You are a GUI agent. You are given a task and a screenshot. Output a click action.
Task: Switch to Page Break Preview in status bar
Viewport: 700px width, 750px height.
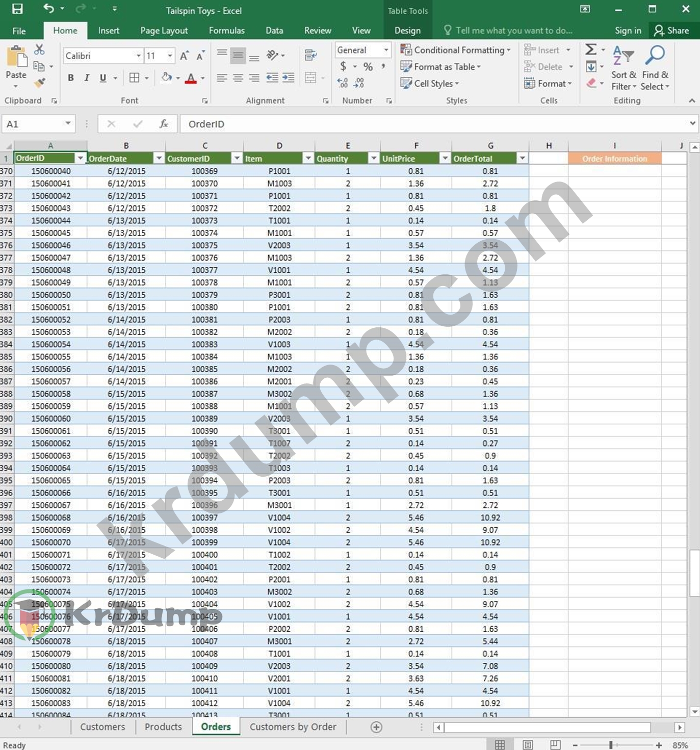(555, 745)
